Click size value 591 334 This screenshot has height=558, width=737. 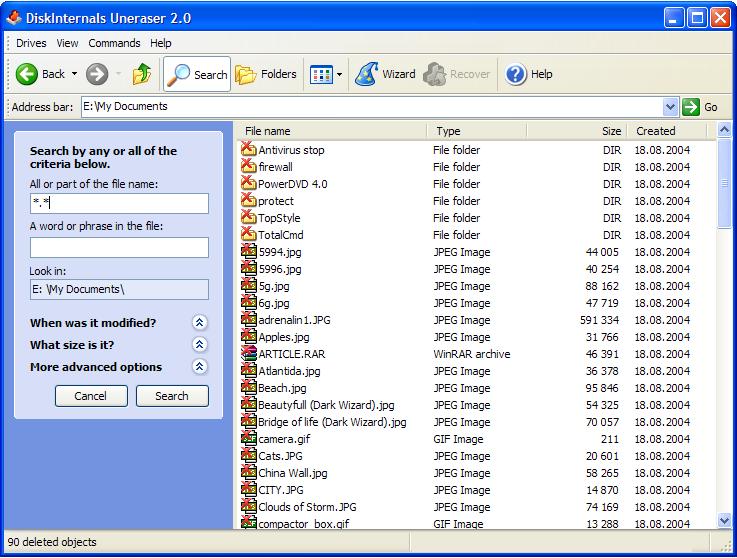tap(599, 320)
